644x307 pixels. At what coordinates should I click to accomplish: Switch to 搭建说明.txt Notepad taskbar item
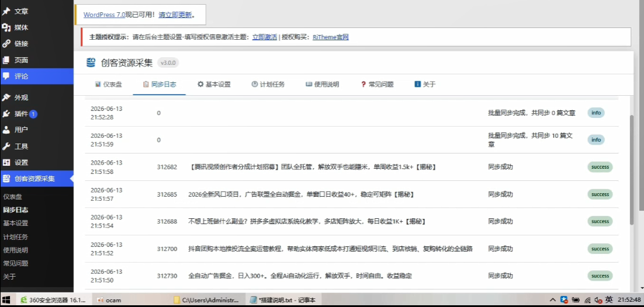pos(283,300)
